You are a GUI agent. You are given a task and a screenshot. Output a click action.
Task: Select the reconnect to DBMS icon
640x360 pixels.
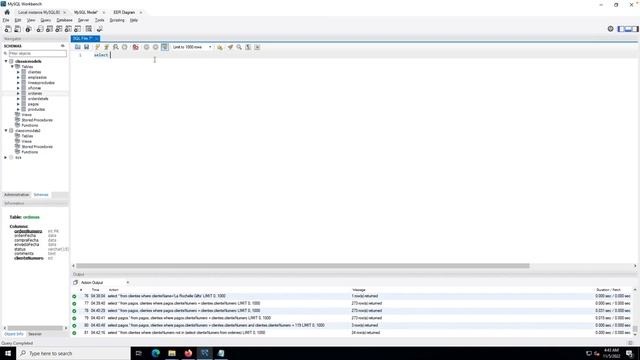(99, 29)
